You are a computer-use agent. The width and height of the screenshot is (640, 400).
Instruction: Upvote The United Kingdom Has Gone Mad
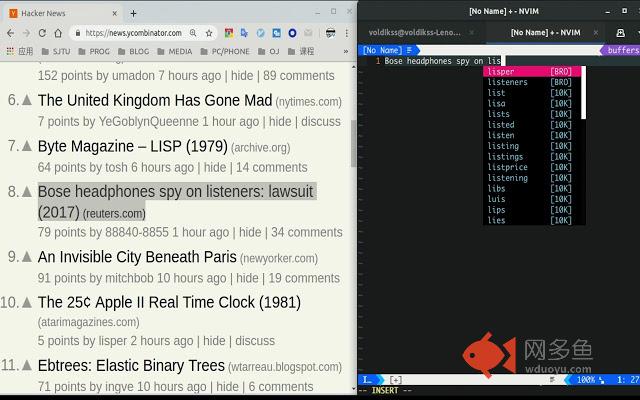[27, 100]
